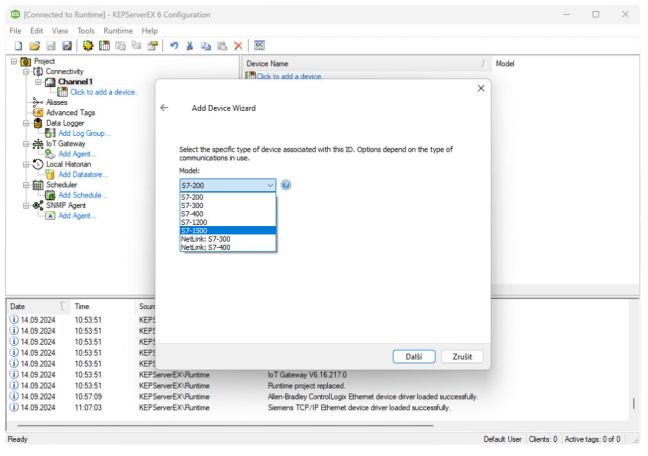Select S7-400 in model list
648x456 pixels.
click(x=228, y=214)
